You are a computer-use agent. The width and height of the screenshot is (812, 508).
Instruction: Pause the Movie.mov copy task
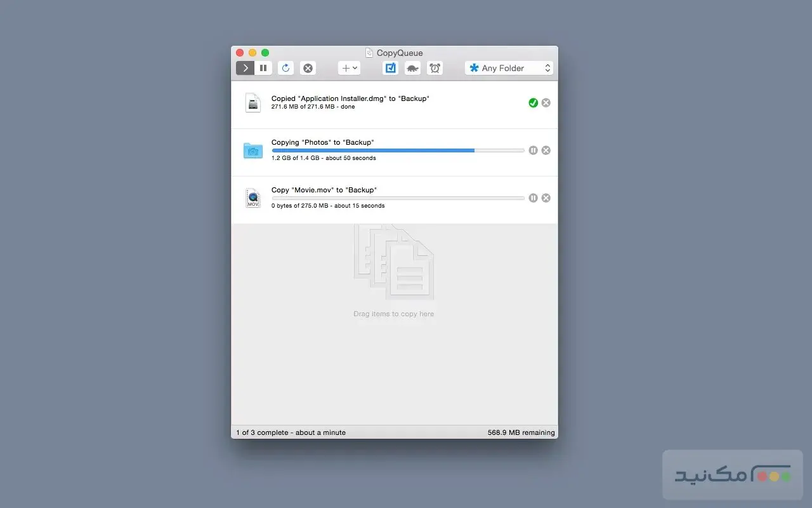tap(533, 197)
